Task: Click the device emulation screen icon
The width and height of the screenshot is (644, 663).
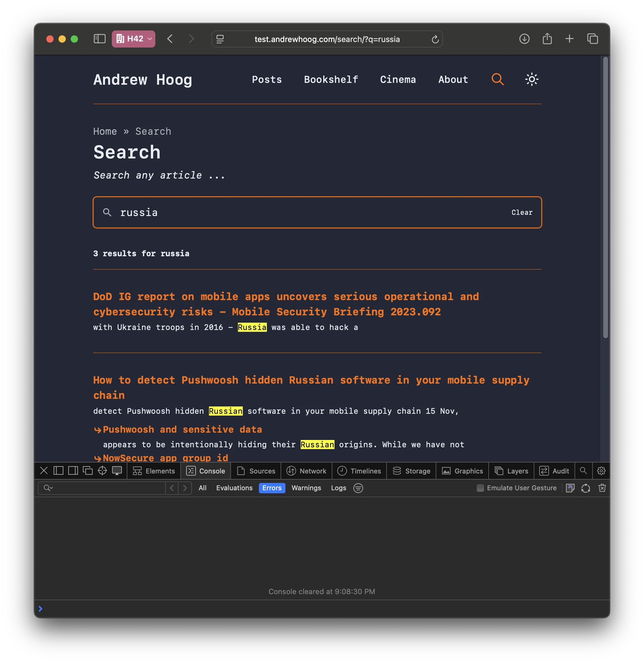Action: [x=117, y=470]
